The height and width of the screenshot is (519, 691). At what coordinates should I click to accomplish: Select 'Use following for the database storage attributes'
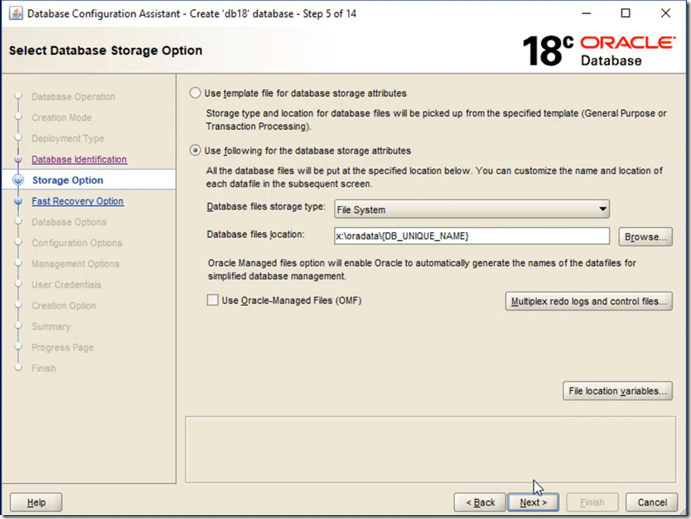point(195,151)
